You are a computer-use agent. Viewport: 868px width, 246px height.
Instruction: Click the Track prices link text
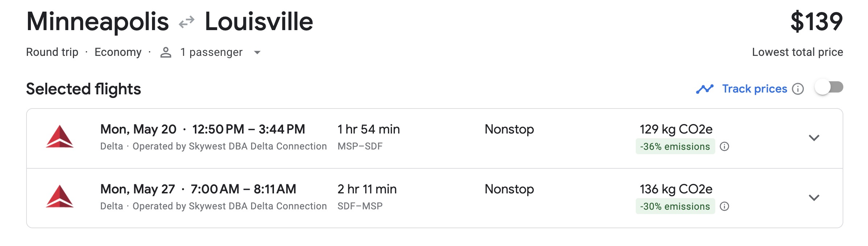tap(754, 89)
